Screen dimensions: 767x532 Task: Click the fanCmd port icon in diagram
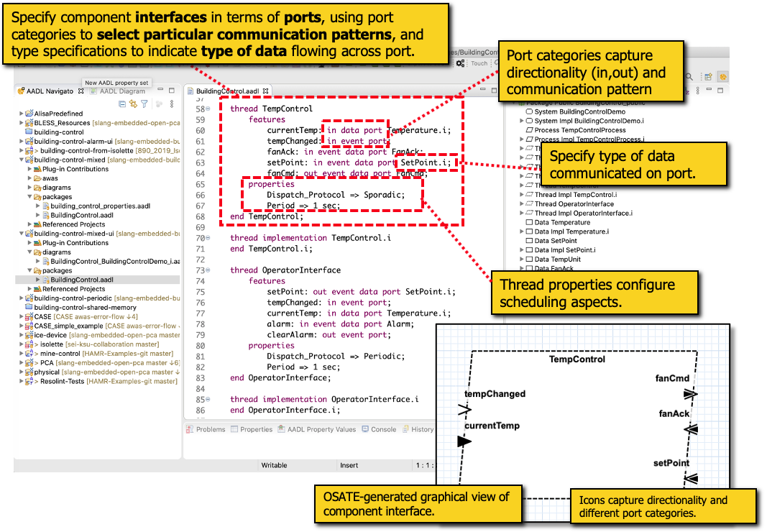[x=690, y=394]
